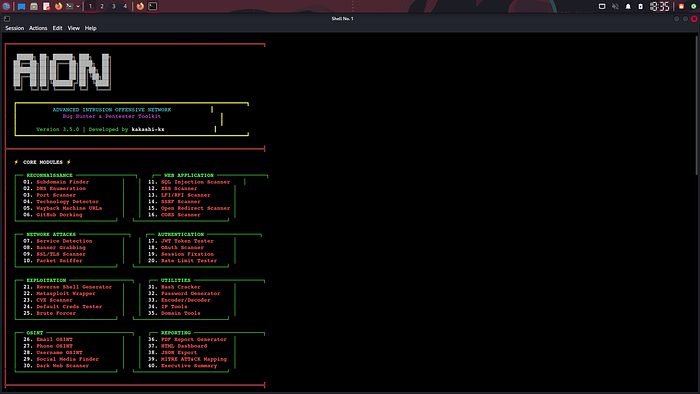Image resolution: width=700 pixels, height=394 pixels.
Task: Open the file manager panel launcher
Action: coord(33,6)
